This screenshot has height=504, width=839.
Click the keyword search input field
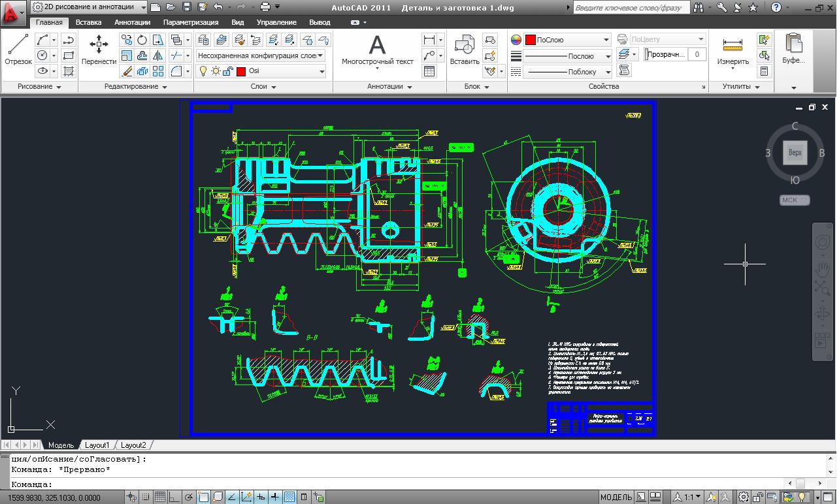click(630, 8)
